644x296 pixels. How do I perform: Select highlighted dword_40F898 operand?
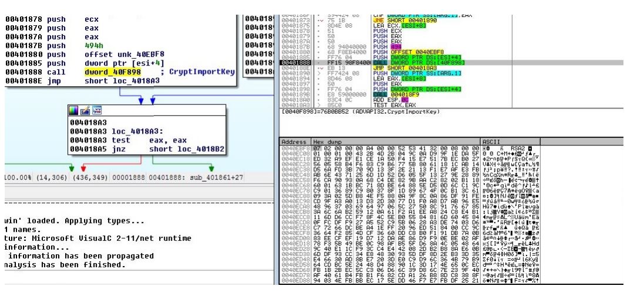(x=108, y=72)
